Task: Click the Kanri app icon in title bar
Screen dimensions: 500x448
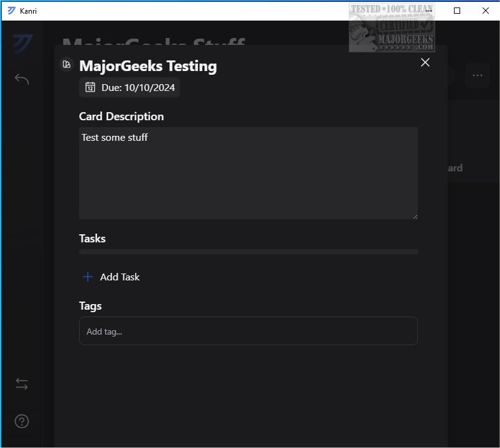Action: coord(11,11)
